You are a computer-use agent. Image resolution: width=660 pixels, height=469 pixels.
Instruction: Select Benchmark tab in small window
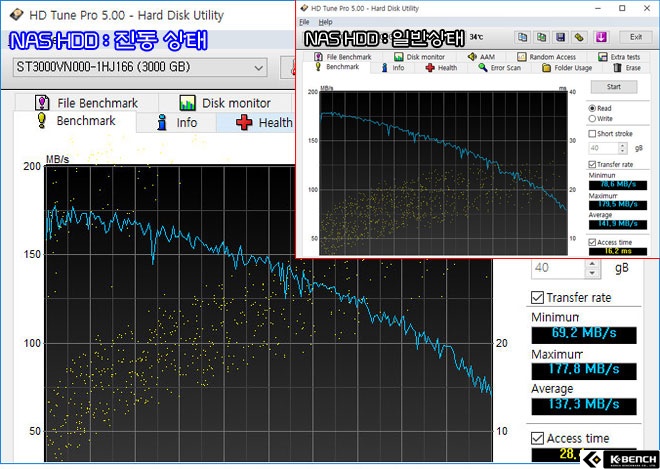[x=337, y=67]
